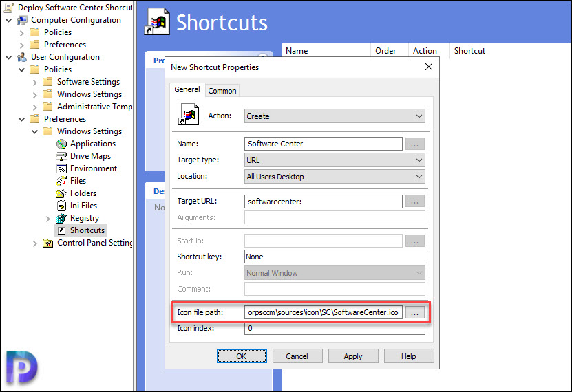572x392 pixels.
Task: Click the large Shortcuts header icon
Action: click(x=157, y=22)
